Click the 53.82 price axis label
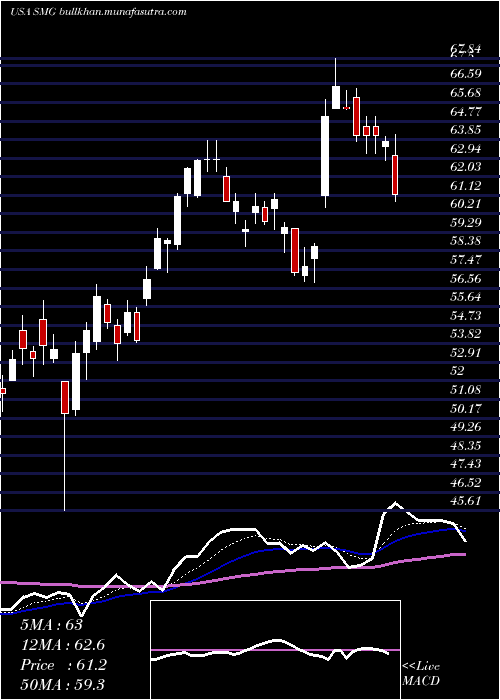The image size is (500, 700). pyautogui.click(x=466, y=333)
